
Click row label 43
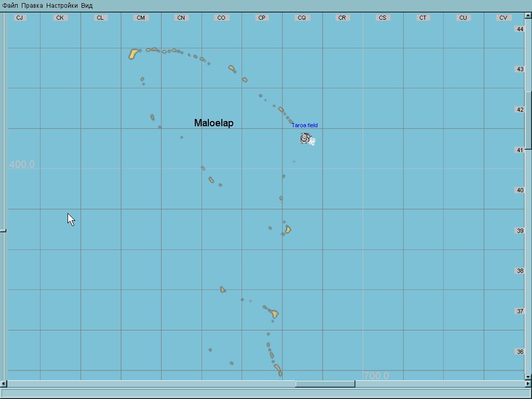click(x=520, y=69)
